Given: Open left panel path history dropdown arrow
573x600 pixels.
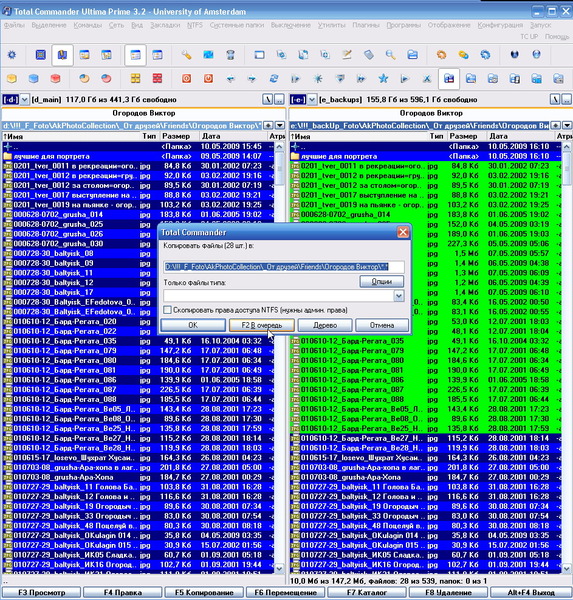Looking at the screenshot, I should click(280, 126).
